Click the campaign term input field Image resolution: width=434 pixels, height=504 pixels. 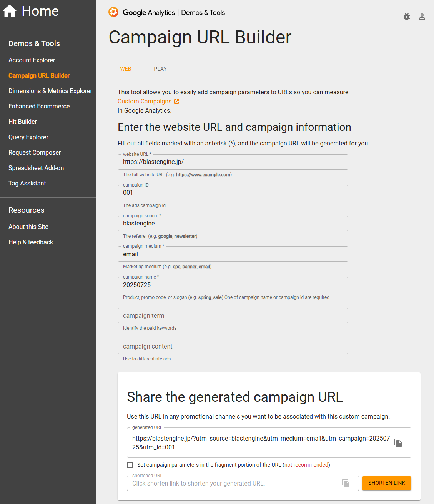(x=233, y=315)
